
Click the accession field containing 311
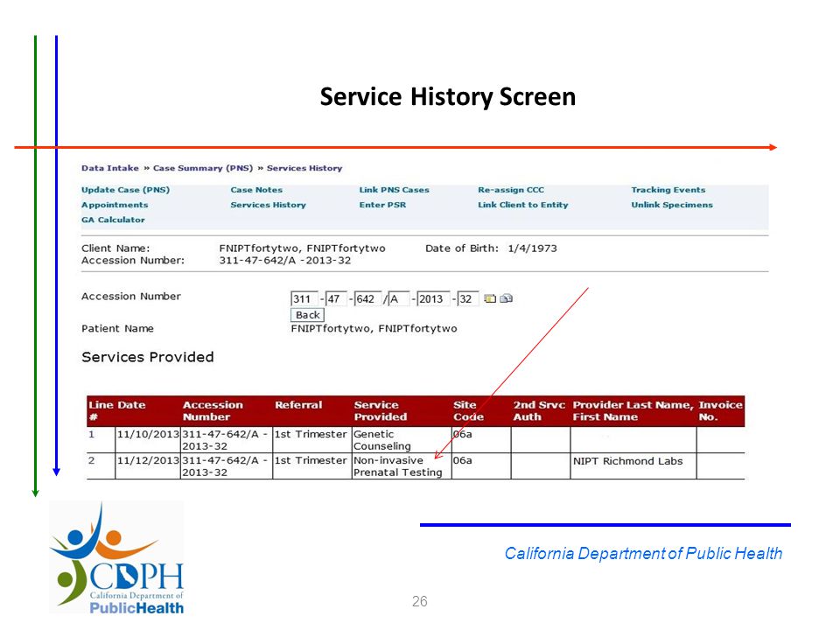[x=304, y=299]
